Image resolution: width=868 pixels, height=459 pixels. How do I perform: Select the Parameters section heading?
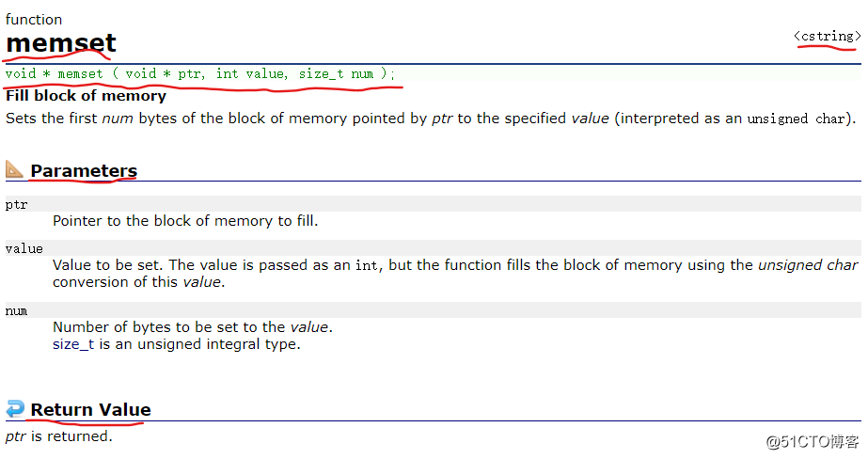click(84, 171)
